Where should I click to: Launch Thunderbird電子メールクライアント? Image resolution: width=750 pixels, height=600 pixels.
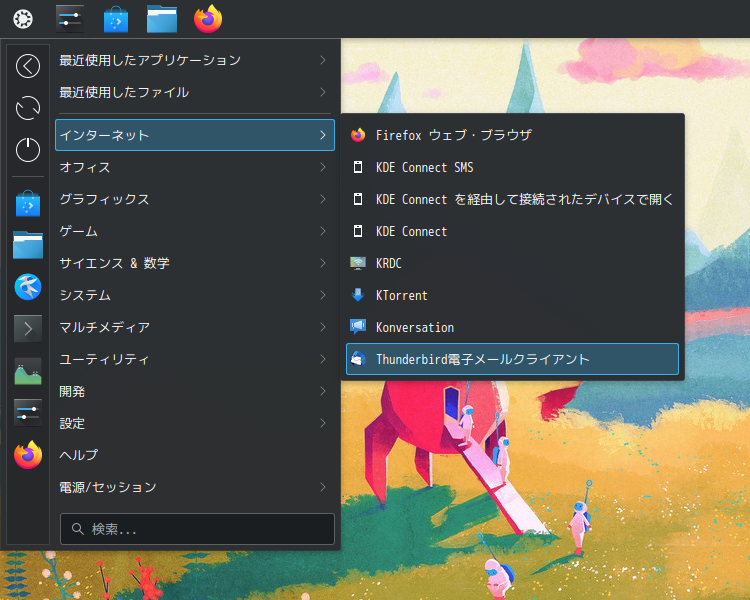(x=512, y=359)
